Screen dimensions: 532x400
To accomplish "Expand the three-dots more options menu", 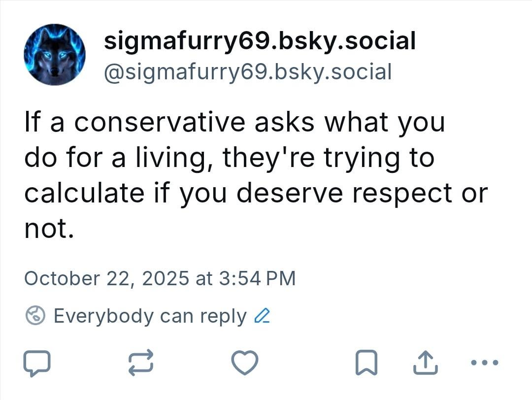I will click(484, 363).
